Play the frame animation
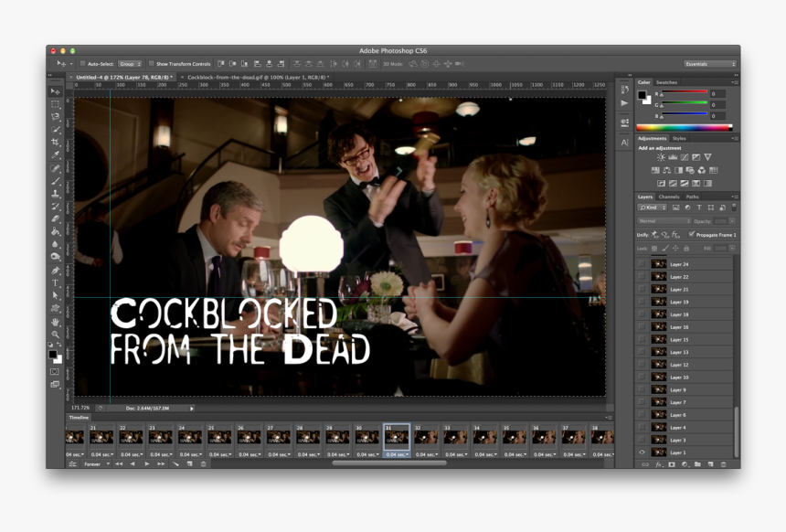The image size is (786, 532). click(147, 463)
